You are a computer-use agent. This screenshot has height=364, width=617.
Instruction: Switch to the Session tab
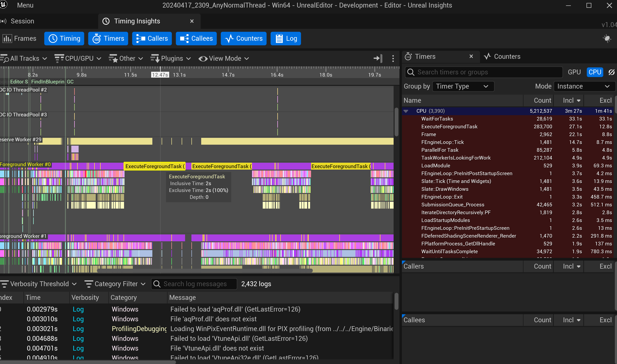(x=22, y=21)
